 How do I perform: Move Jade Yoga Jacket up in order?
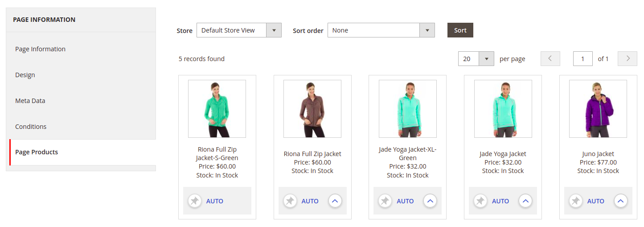click(x=525, y=201)
